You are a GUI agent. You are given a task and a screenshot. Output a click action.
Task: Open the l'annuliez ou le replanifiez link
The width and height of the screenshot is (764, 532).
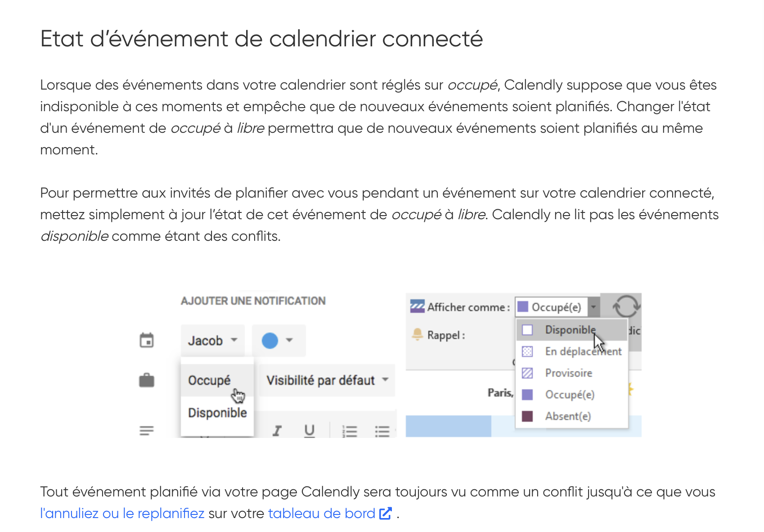[122, 513]
